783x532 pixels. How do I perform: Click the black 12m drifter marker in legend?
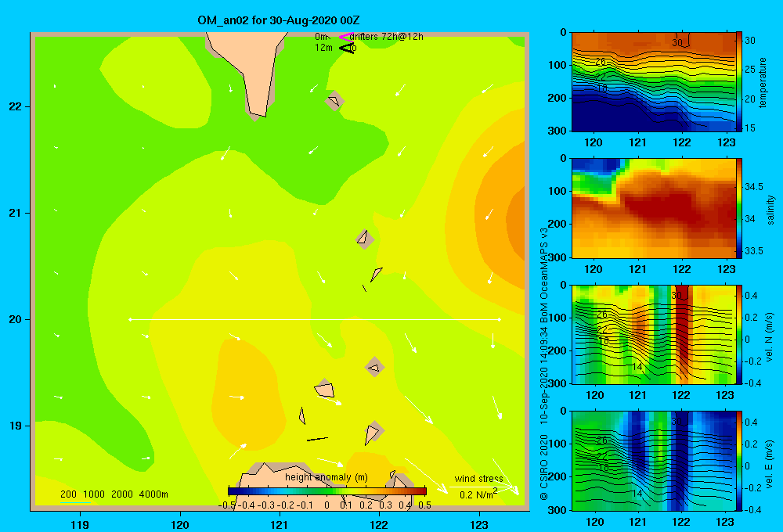(347, 48)
